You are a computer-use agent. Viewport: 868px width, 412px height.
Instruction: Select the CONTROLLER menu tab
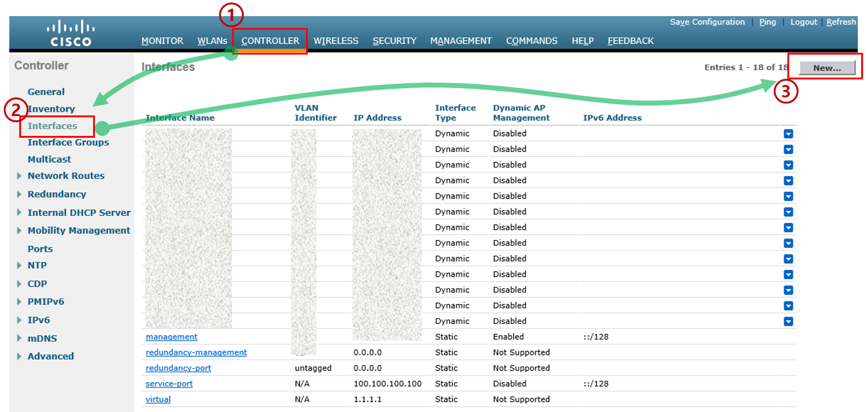pos(271,41)
